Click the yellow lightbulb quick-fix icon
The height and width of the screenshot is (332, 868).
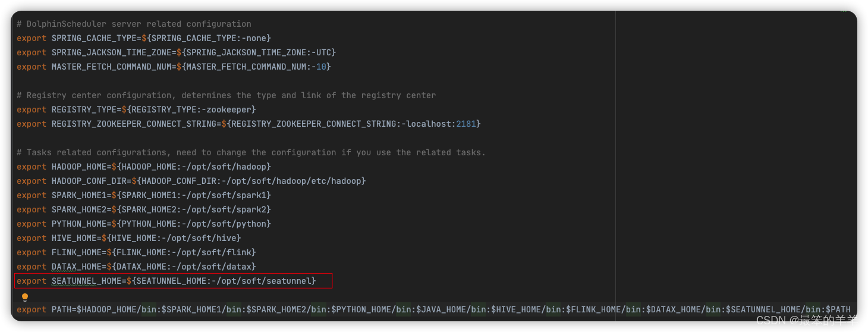(25, 296)
